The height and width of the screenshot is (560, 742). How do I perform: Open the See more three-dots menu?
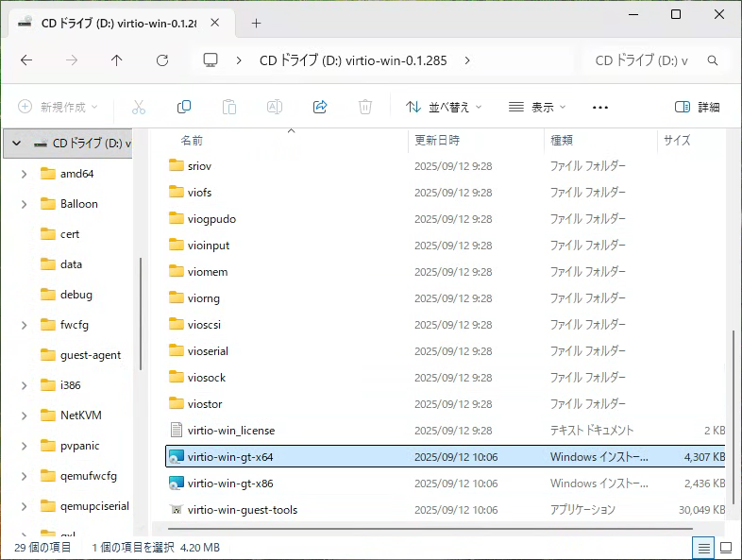pos(600,108)
